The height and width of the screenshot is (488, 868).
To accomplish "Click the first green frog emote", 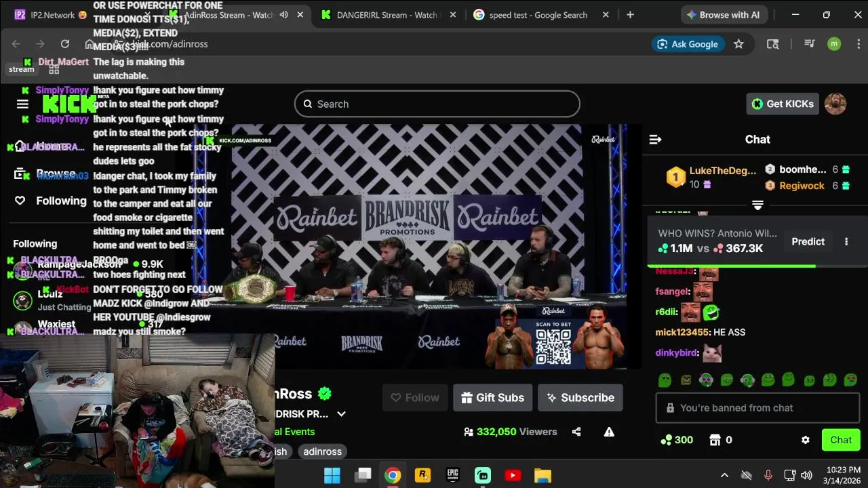I will tap(665, 380).
